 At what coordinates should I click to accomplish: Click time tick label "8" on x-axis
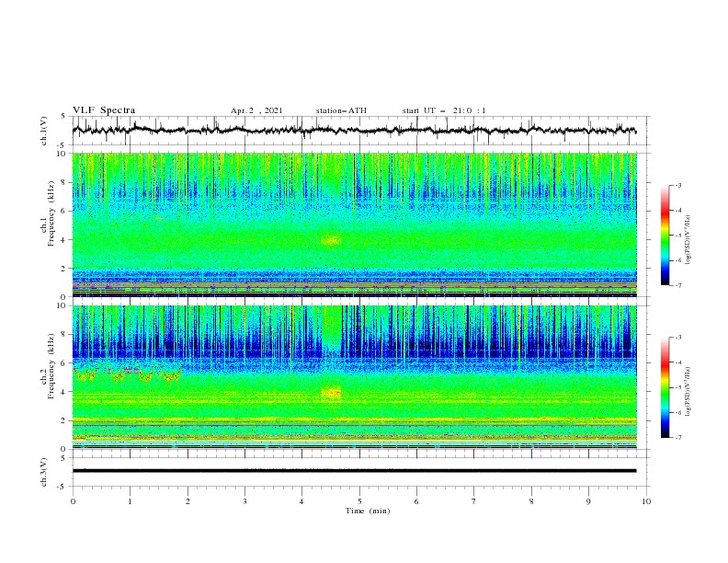click(531, 501)
